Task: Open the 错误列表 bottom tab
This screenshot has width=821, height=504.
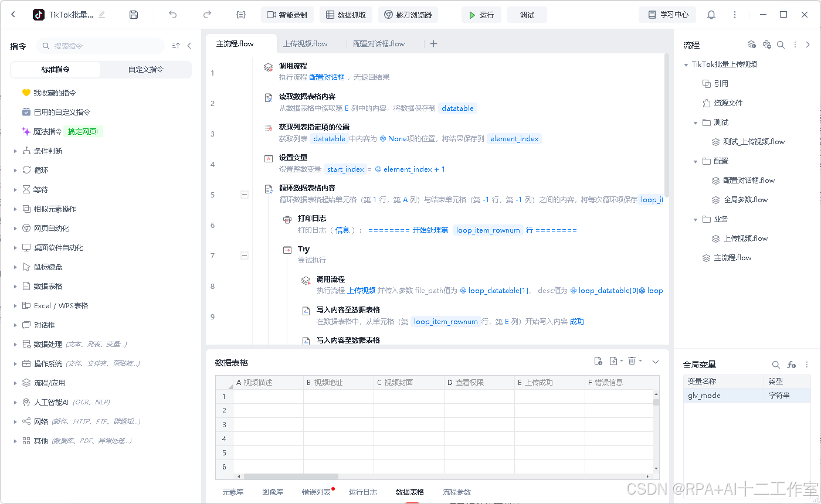Action: (316, 492)
